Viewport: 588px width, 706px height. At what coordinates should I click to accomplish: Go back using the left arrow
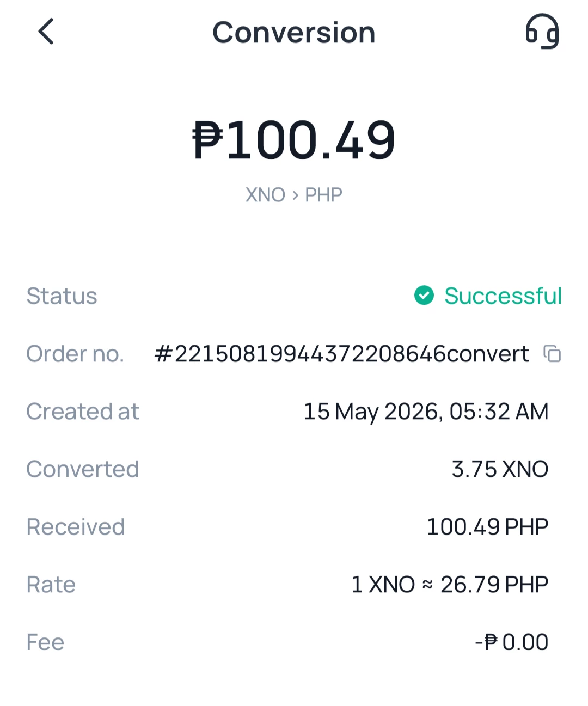click(46, 31)
